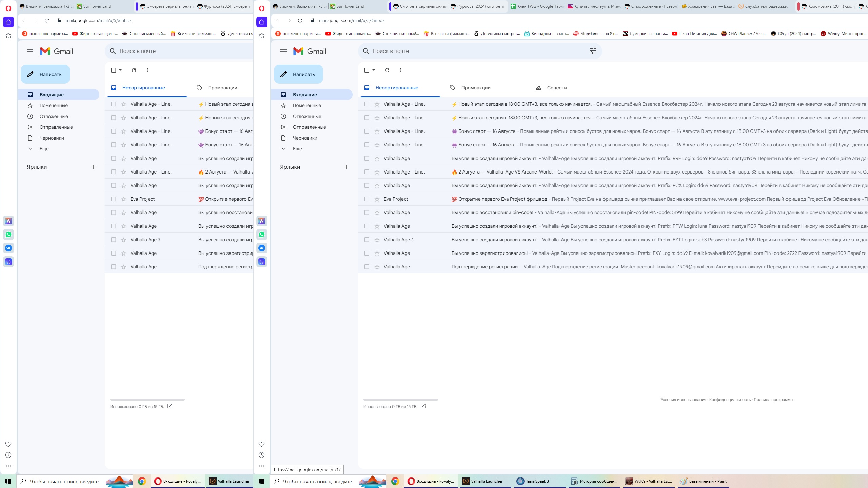Check the Eva Project email in right window
This screenshot has height=488, width=868.
367,199
